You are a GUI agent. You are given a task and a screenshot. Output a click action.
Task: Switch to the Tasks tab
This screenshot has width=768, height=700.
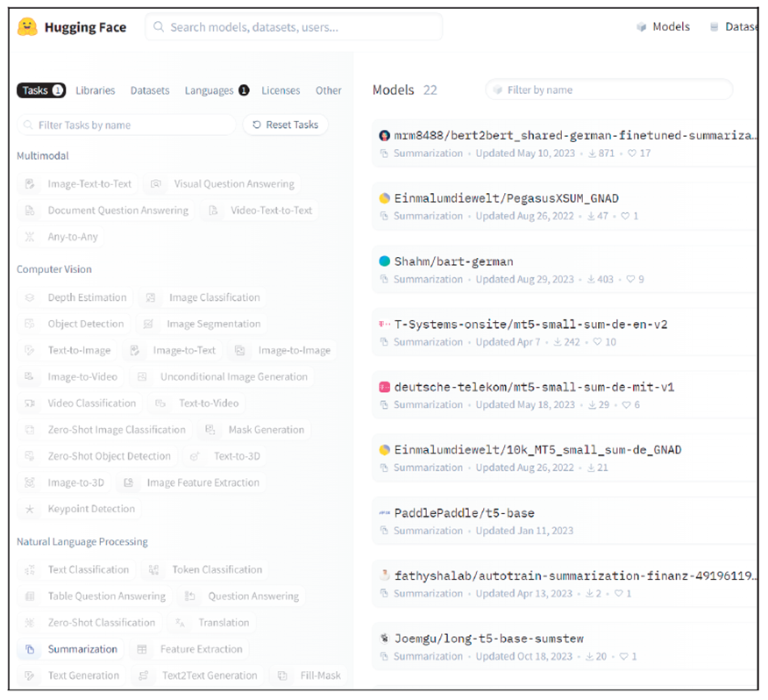click(x=41, y=90)
